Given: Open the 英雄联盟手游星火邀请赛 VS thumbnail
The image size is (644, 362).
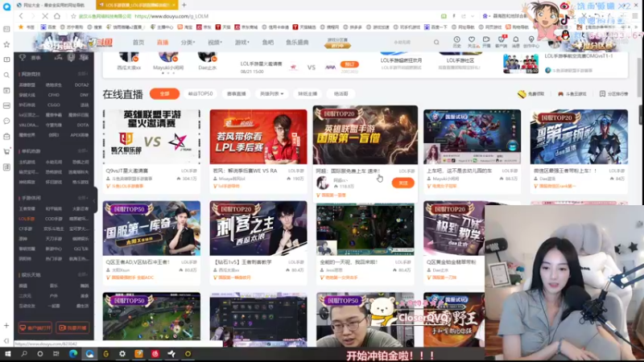Looking at the screenshot, I should click(x=151, y=137).
